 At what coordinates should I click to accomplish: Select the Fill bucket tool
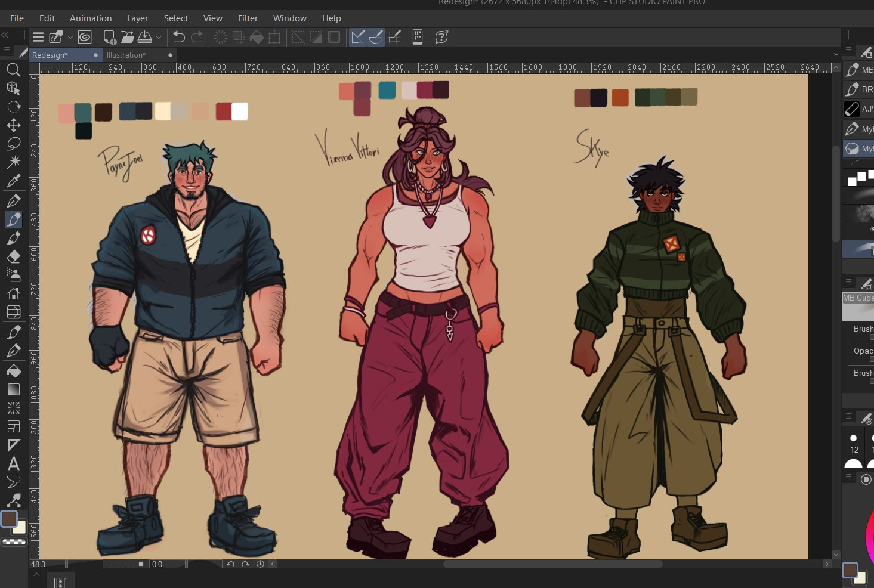coord(13,371)
